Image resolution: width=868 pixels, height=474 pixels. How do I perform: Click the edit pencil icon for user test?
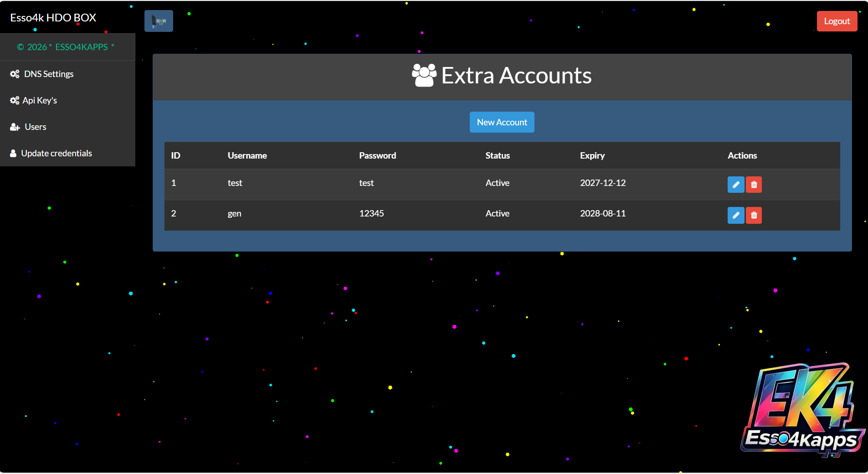point(735,185)
